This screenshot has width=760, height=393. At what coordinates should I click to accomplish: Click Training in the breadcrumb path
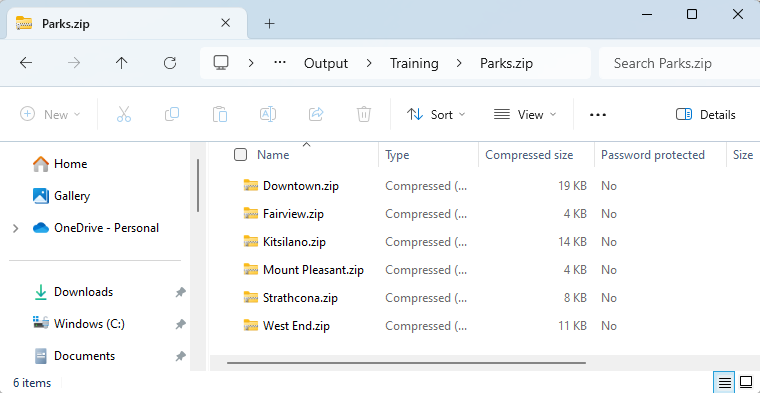pos(414,63)
